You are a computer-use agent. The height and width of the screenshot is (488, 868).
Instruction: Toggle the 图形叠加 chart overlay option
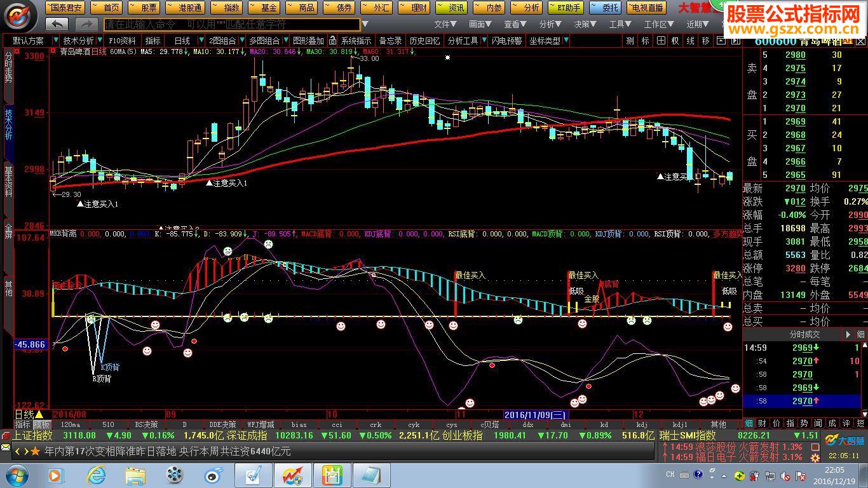click(x=308, y=41)
